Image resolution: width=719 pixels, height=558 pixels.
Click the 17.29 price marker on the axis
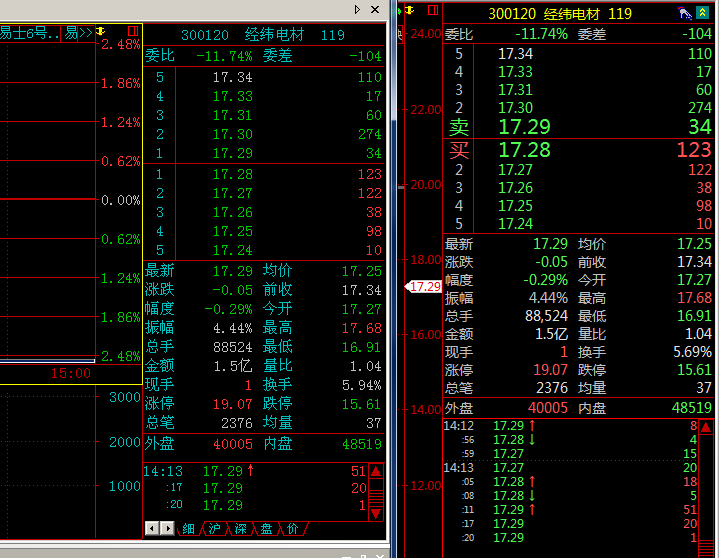[x=423, y=286]
